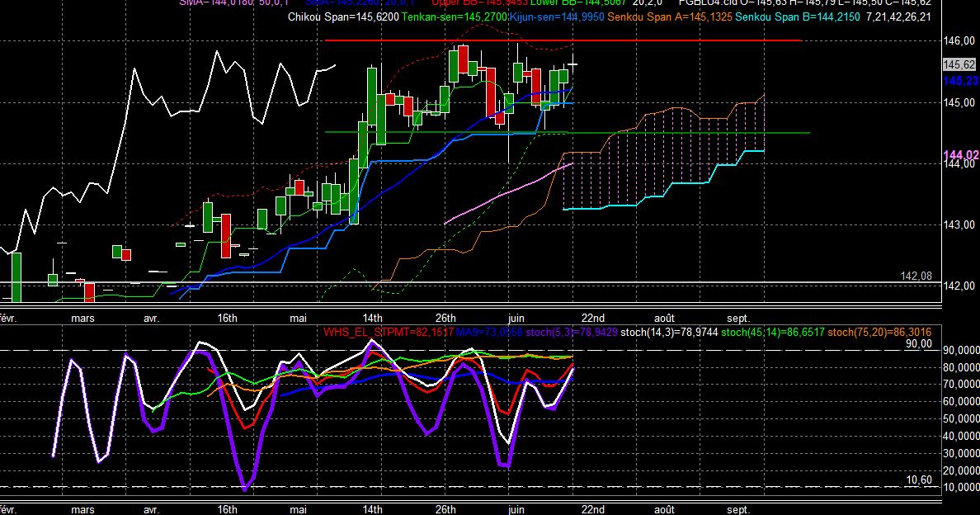Click the 90,00 overbought level label

[918, 344]
